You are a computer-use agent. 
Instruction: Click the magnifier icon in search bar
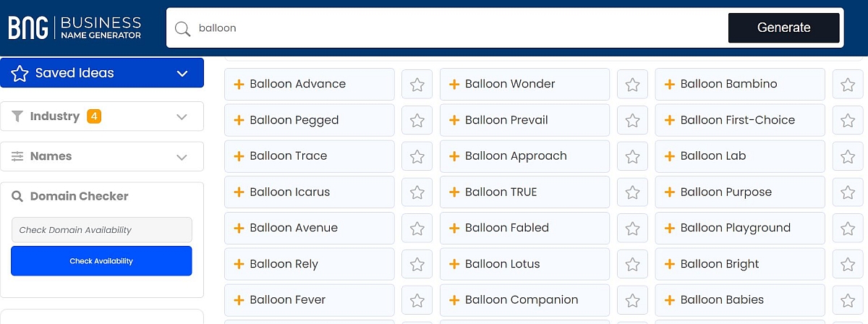coord(183,28)
